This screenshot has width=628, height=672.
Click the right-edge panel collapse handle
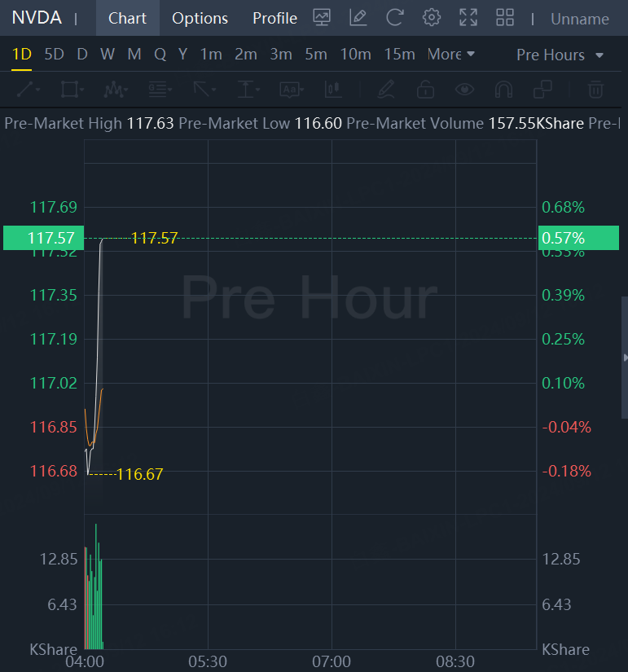625,358
